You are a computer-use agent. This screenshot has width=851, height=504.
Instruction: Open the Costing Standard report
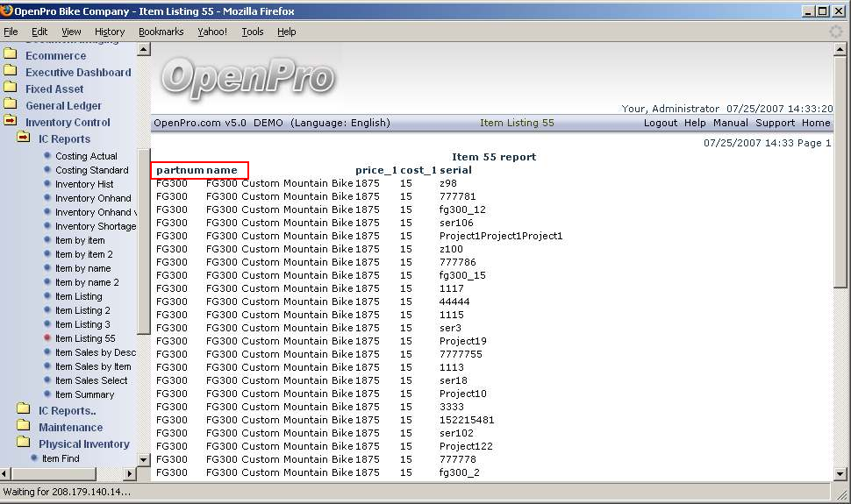tap(91, 170)
